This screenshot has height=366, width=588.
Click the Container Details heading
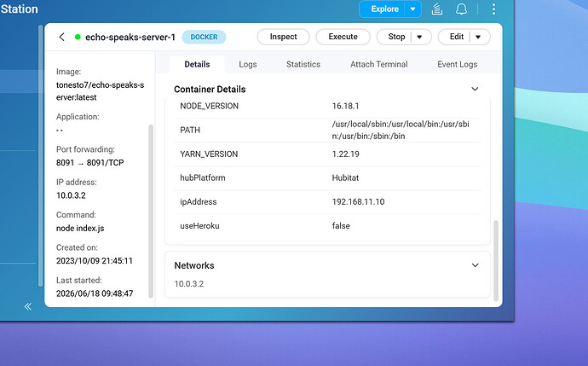click(210, 90)
